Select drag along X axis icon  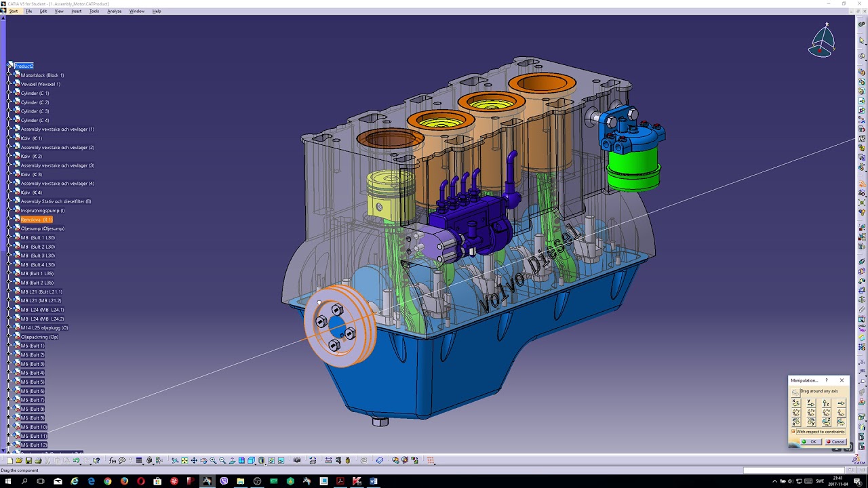[x=796, y=403]
